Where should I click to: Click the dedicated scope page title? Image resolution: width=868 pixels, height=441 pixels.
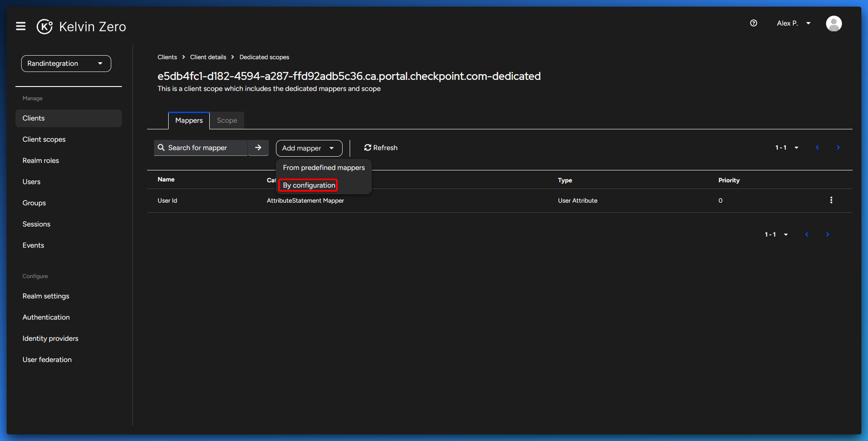point(349,76)
